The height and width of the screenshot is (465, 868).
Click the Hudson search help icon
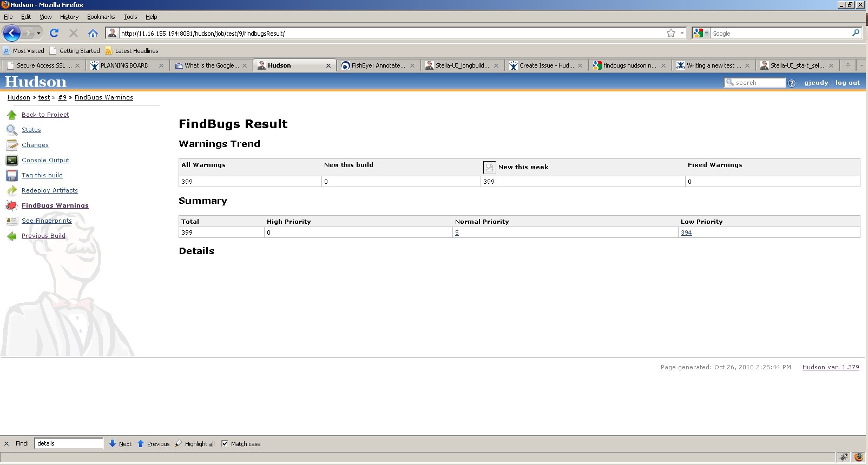point(792,83)
